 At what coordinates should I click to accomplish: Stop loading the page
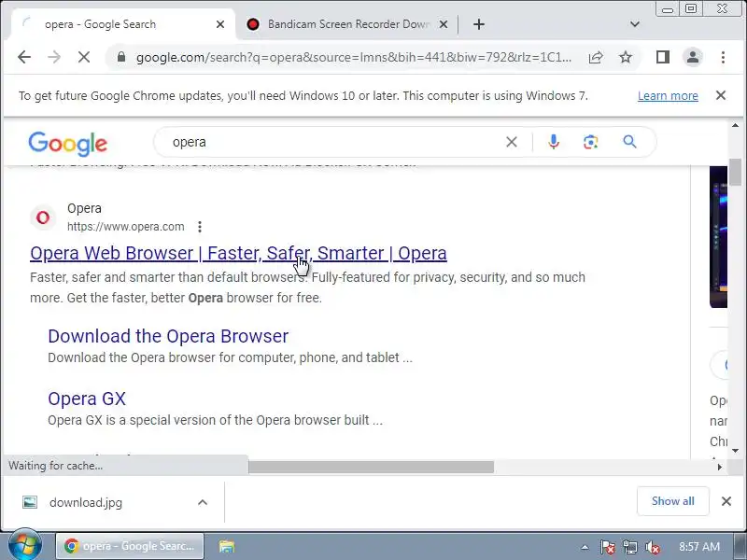(84, 57)
